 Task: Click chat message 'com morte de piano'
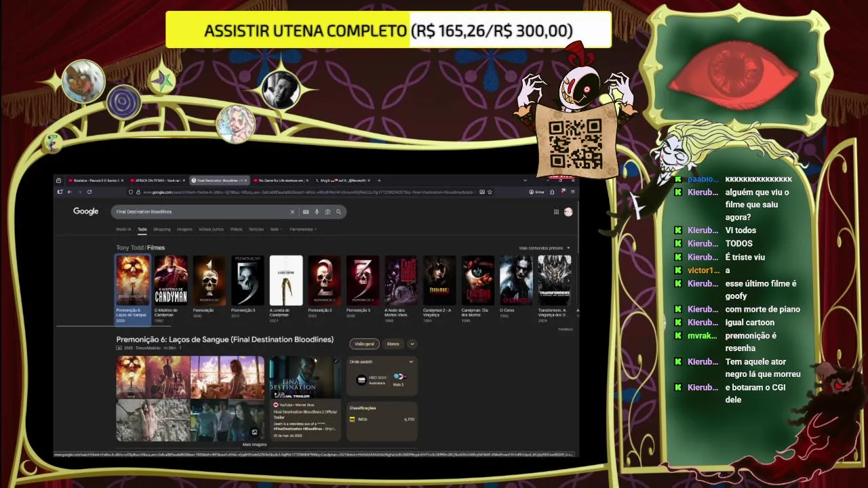762,309
